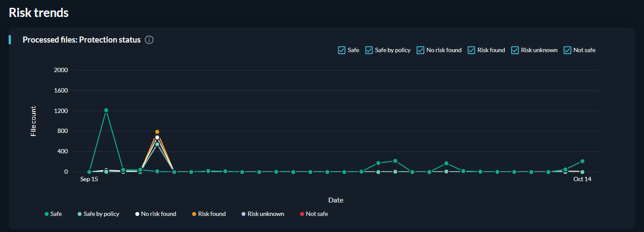Click the orange Risk found legend marker
The width and height of the screenshot is (644, 232).
[x=194, y=214]
